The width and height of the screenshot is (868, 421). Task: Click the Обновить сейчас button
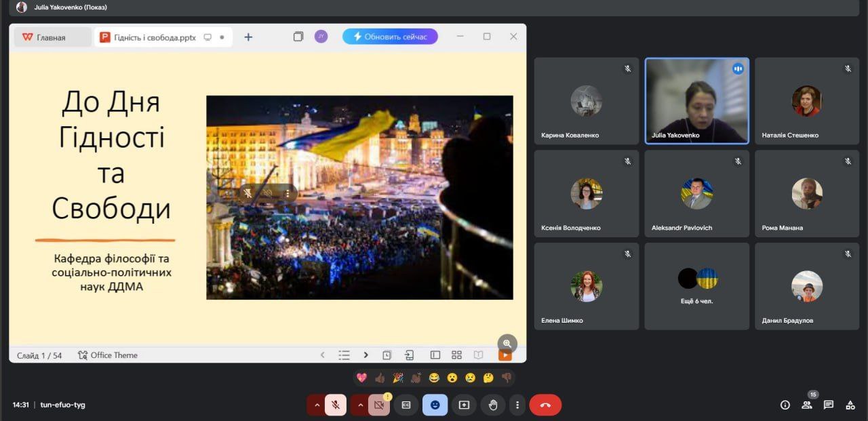click(390, 37)
